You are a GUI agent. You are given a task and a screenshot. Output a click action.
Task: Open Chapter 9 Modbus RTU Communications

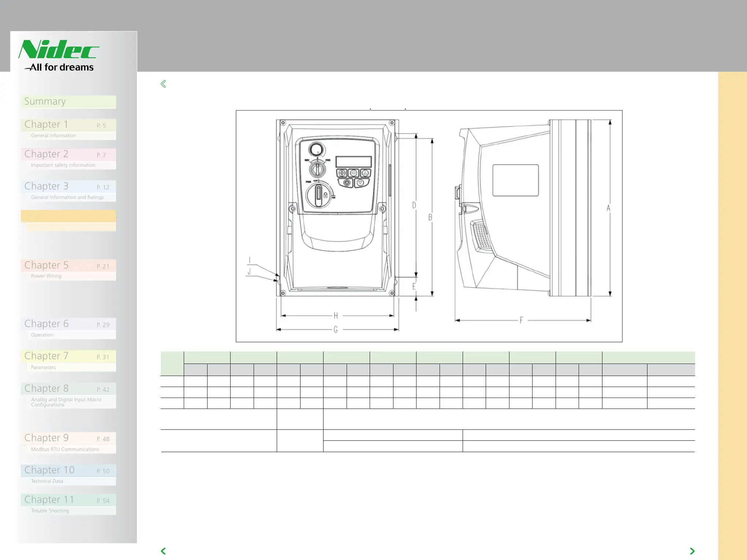(68, 443)
